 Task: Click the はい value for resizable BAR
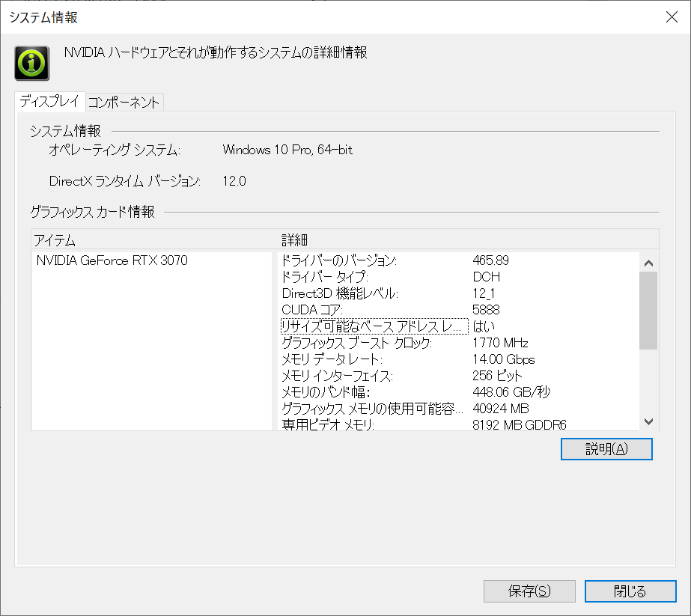484,326
